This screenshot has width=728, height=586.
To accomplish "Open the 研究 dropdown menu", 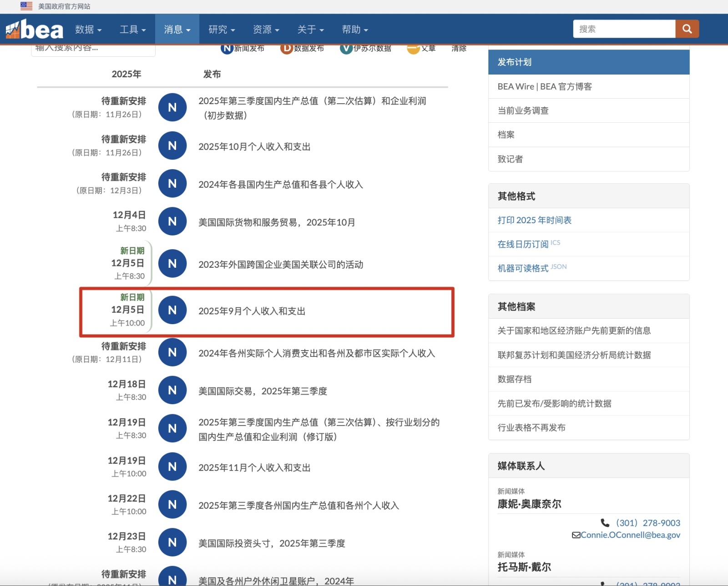I will pos(222,30).
